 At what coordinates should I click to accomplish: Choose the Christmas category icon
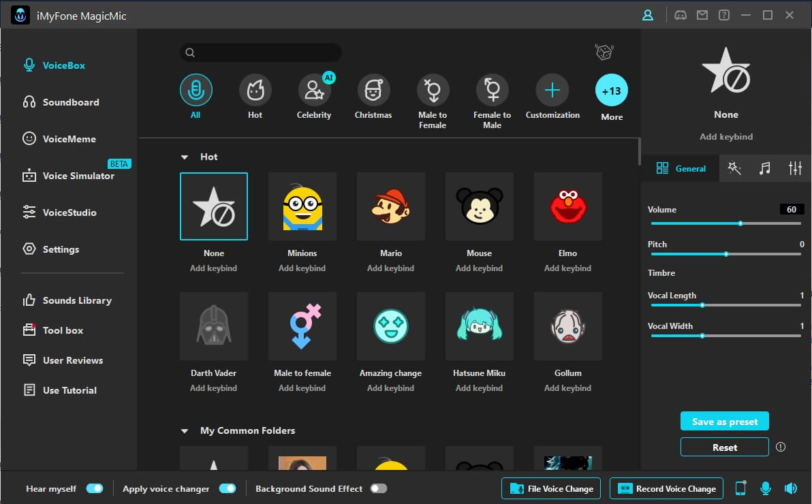click(373, 90)
